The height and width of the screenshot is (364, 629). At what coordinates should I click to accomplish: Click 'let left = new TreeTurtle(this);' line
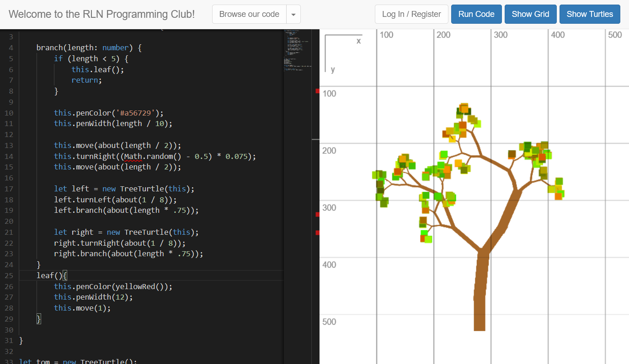click(124, 189)
